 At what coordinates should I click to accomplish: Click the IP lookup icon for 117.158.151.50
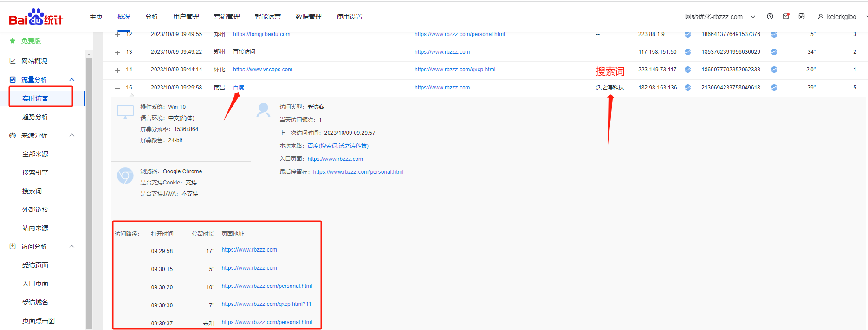point(688,52)
